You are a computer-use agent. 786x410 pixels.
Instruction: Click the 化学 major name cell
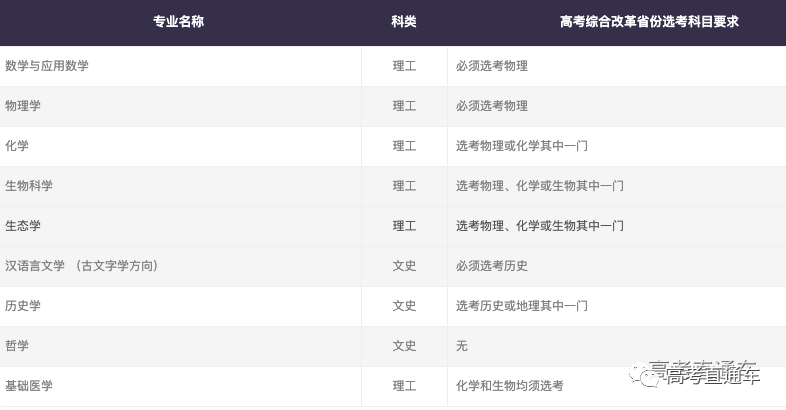click(17, 146)
